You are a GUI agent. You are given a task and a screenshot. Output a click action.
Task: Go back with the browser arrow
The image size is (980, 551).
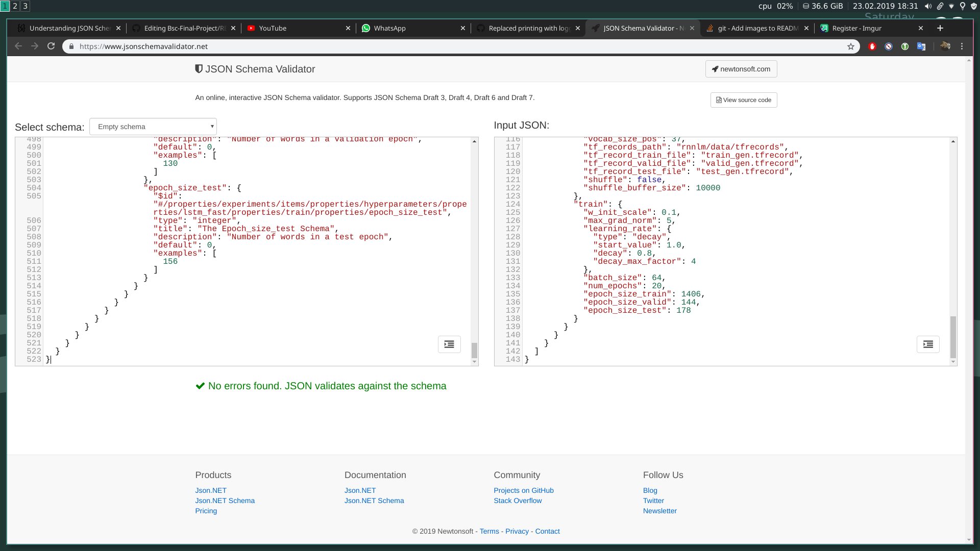(x=18, y=46)
